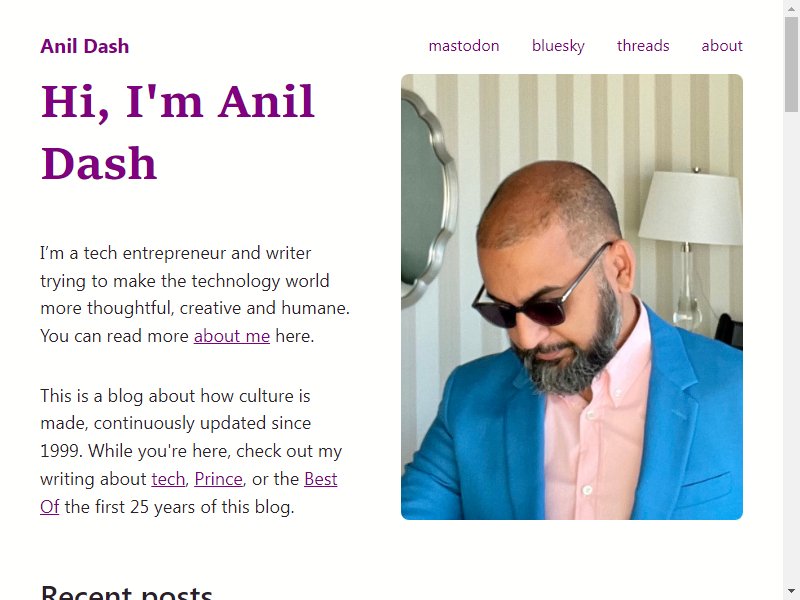Click the empty scrollbar track below thumb
The width and height of the screenshot is (800, 600).
pyautogui.click(x=791, y=347)
